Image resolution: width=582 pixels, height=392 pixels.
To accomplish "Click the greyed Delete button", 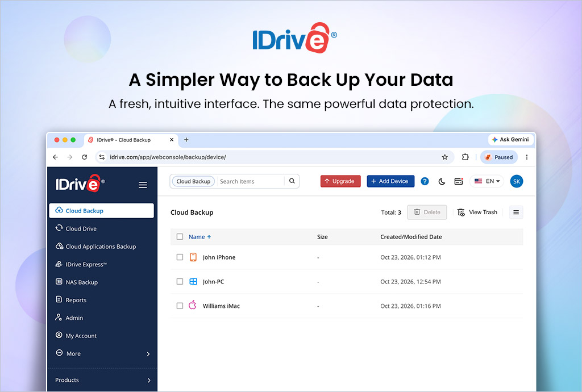I will click(x=427, y=212).
